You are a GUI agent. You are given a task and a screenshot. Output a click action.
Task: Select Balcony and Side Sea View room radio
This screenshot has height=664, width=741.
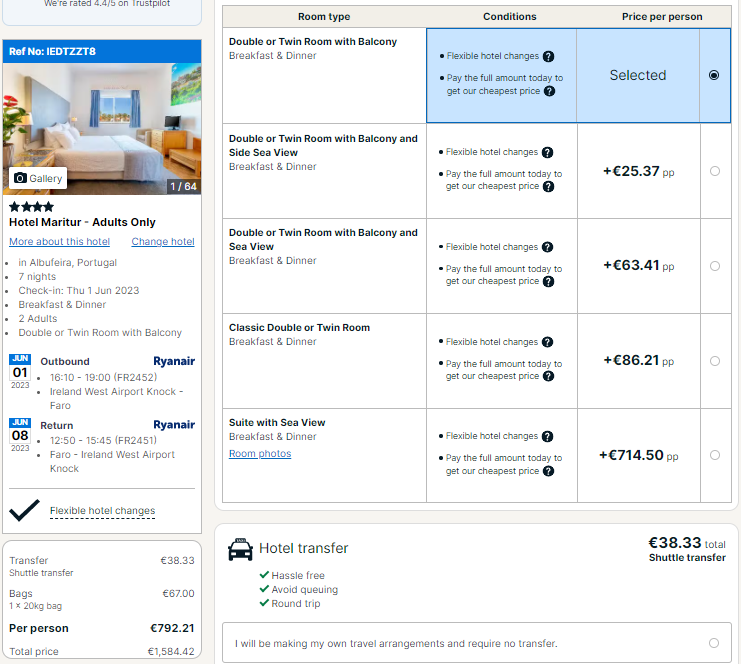[x=715, y=171]
